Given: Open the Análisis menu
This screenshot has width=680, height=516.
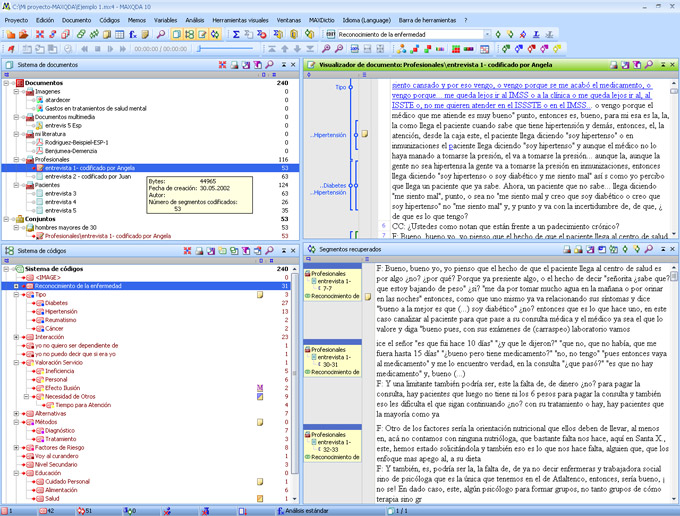Looking at the screenshot, I should 195,20.
